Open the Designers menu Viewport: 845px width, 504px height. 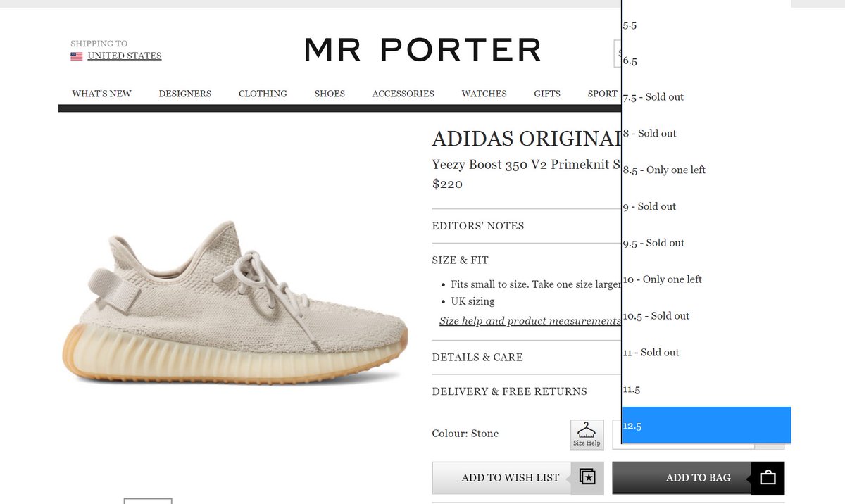point(185,94)
